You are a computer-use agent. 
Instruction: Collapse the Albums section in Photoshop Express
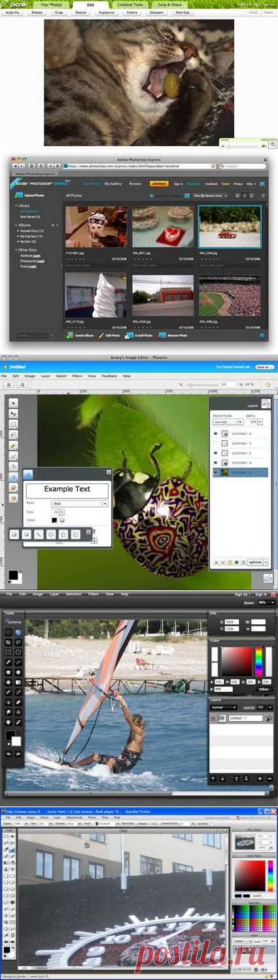pos(18,224)
